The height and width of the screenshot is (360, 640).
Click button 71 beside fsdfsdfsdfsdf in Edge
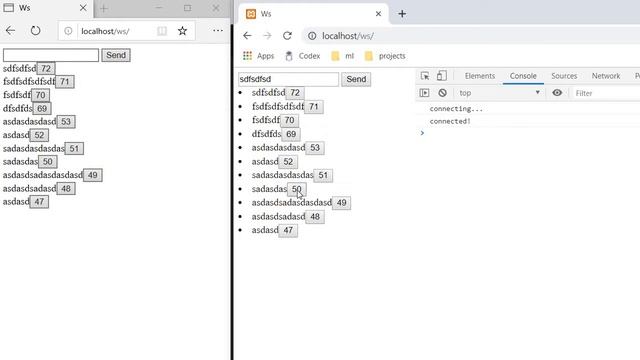64,82
